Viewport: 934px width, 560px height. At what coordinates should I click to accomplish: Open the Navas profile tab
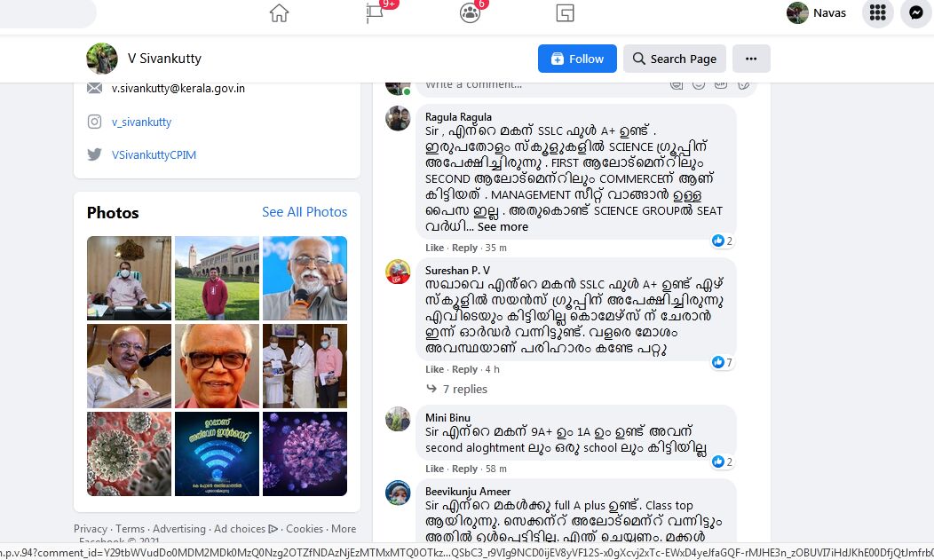pyautogui.click(x=816, y=12)
